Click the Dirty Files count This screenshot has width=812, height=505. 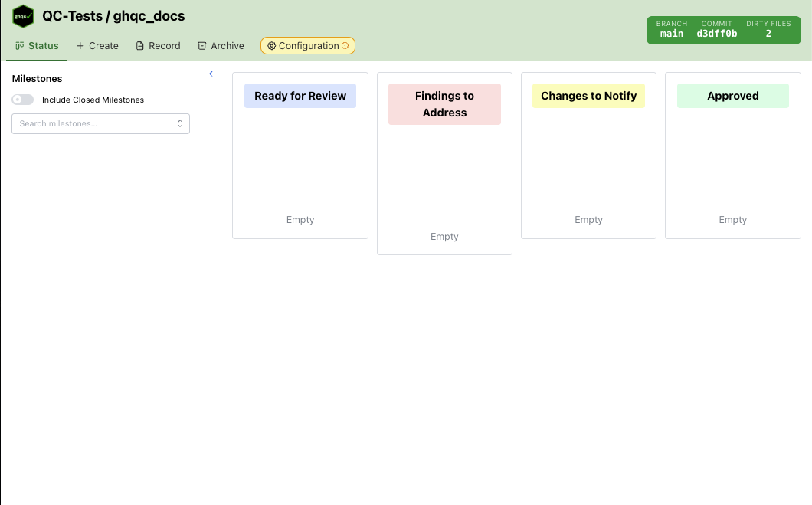(768, 30)
